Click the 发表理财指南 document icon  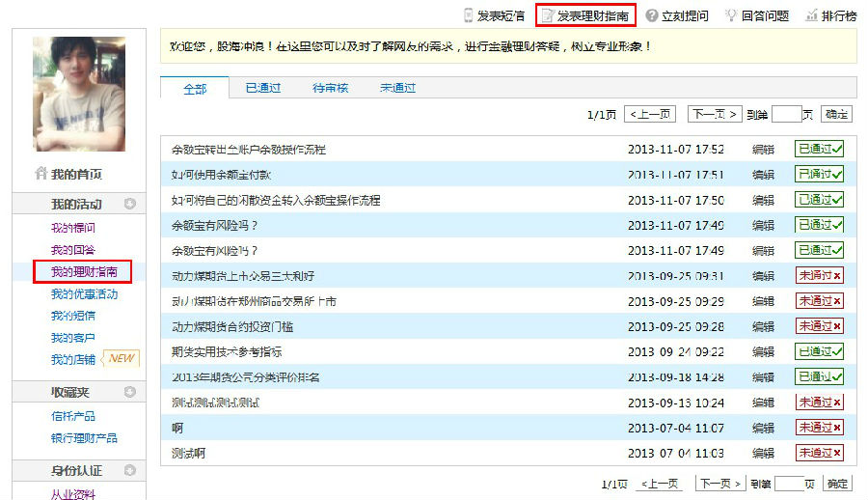[x=547, y=15]
